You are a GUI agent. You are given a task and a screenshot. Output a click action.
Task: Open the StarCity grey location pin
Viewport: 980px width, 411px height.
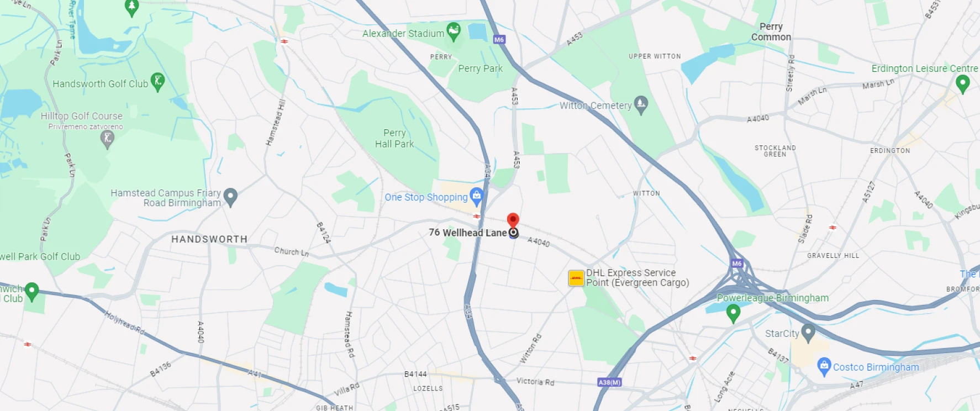[x=808, y=333]
